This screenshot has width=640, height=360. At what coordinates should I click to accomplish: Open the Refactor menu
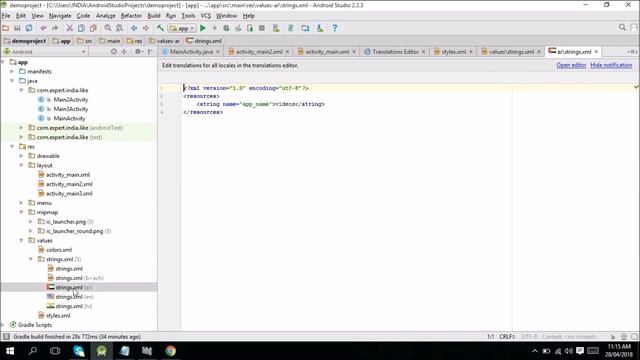[x=131, y=16]
